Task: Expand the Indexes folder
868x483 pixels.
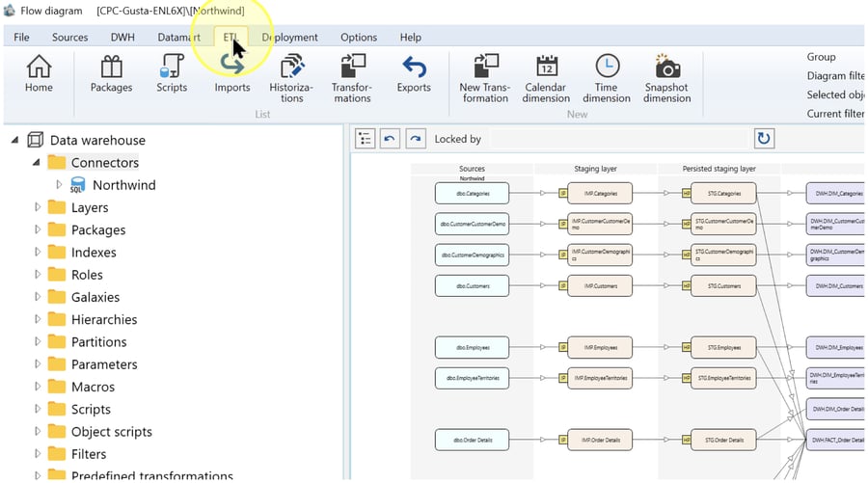Action: point(37,252)
